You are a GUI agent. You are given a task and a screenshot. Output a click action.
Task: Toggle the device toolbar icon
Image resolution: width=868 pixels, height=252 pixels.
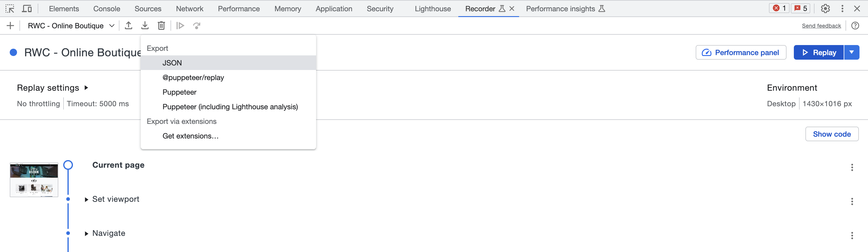27,9
